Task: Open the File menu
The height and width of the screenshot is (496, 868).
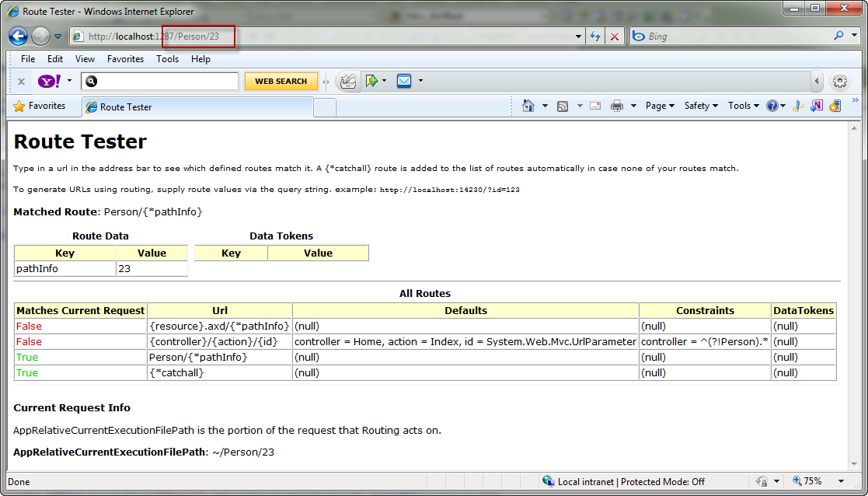Action: (28, 58)
